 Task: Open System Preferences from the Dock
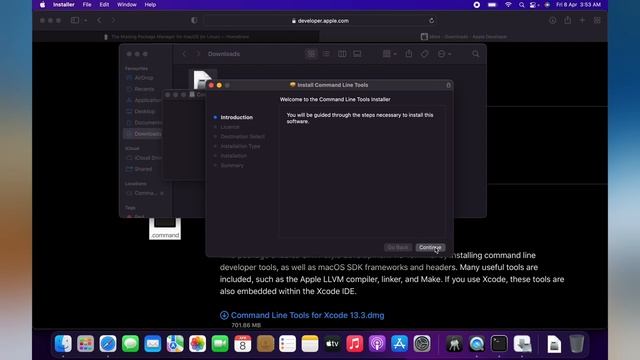[422, 344]
